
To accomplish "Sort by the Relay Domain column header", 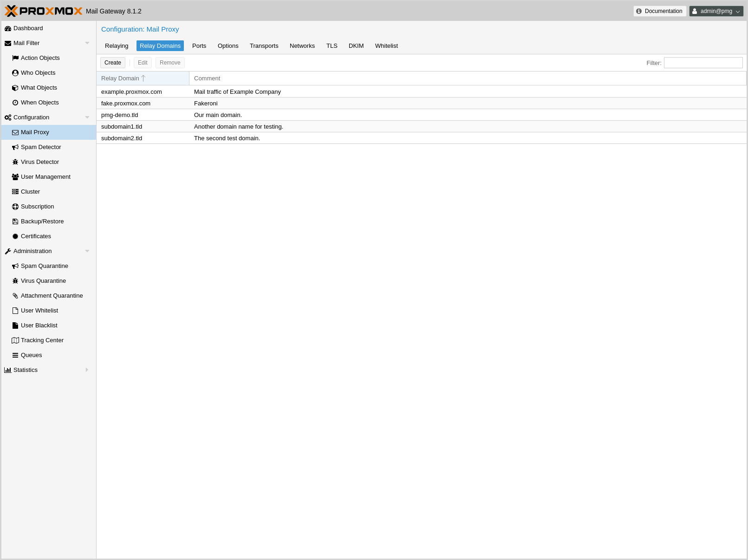I will coord(120,78).
